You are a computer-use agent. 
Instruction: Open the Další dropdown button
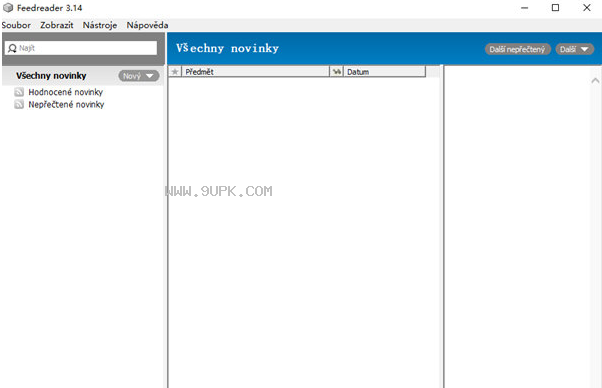pyautogui.click(x=574, y=50)
